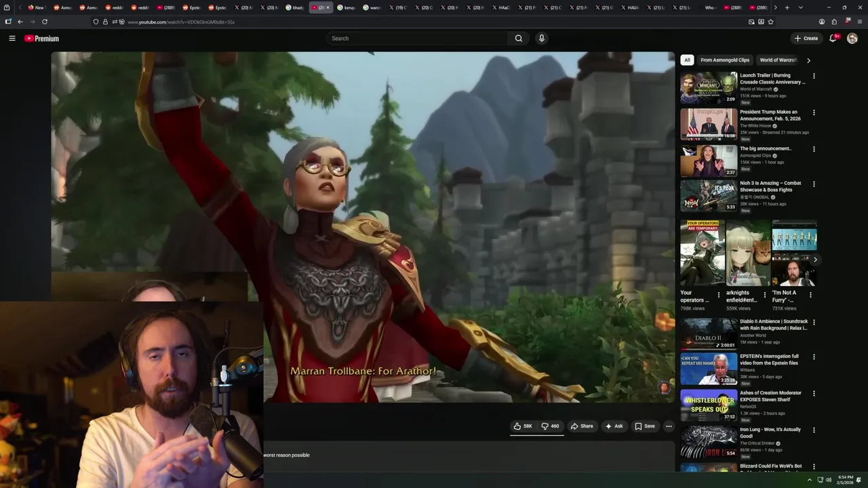This screenshot has height=488, width=868.
Task: Select World of Warcraft chip
Action: pos(778,60)
